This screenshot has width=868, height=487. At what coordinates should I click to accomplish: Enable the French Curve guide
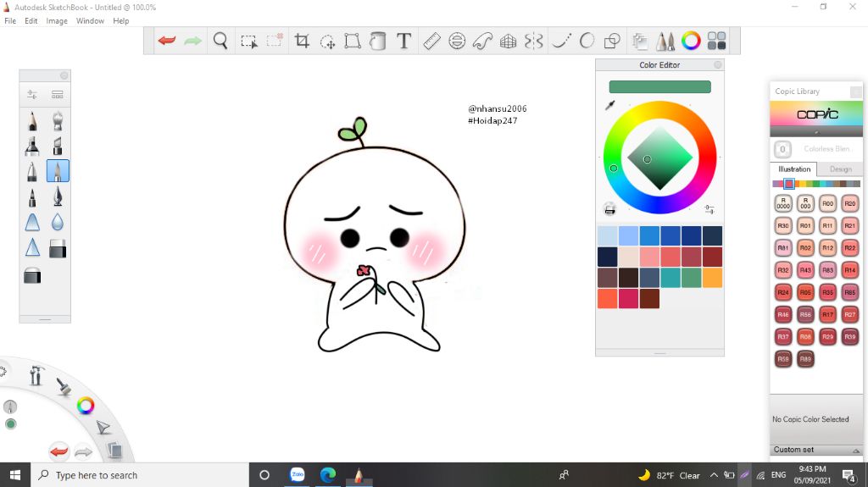pyautogui.click(x=482, y=41)
